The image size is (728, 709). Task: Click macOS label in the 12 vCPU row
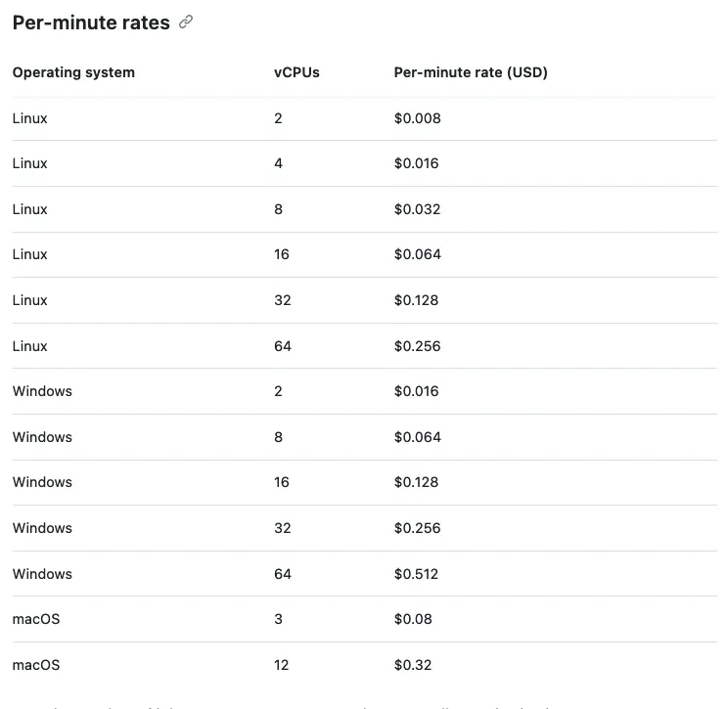[x=36, y=665]
